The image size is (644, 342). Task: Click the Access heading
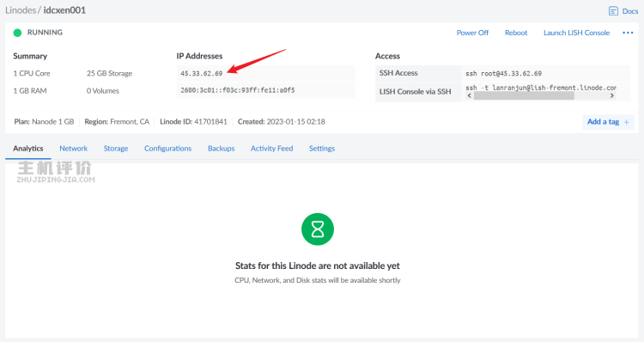coord(387,56)
